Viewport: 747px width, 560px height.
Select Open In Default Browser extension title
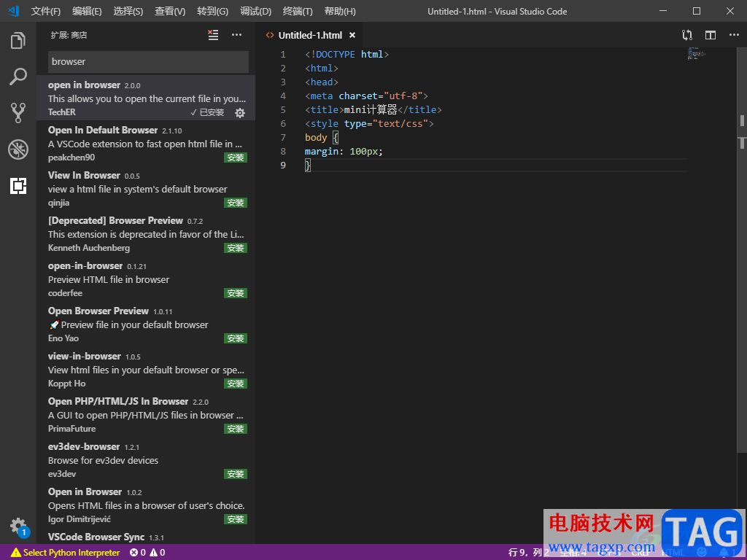pyautogui.click(x=103, y=130)
